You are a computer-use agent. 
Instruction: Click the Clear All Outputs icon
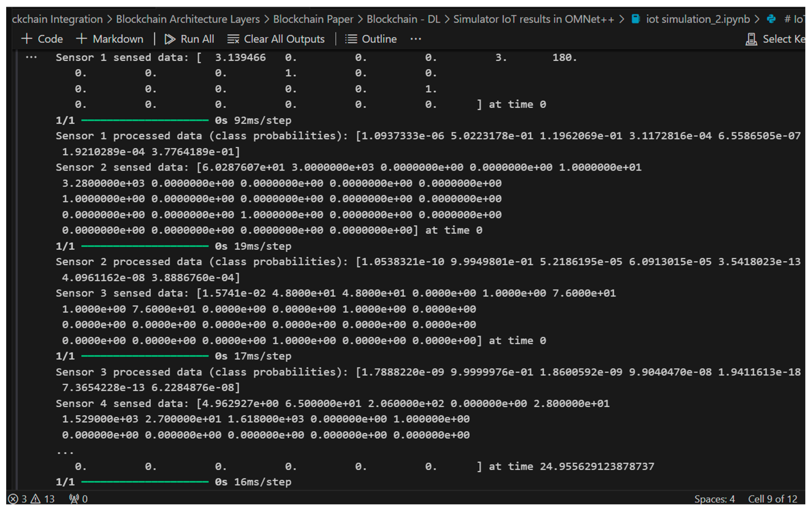tap(233, 39)
